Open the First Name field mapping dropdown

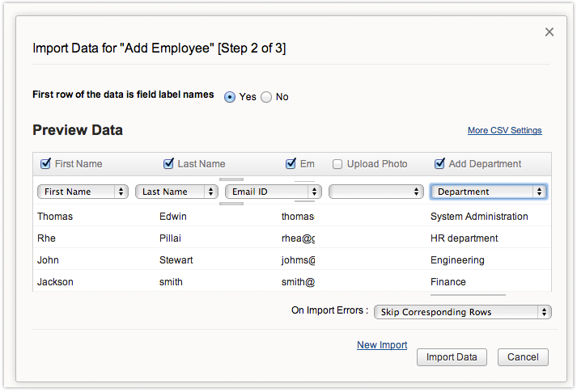(83, 192)
